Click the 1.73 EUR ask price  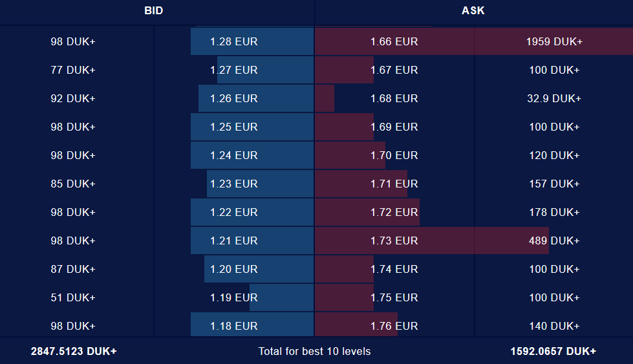(394, 241)
